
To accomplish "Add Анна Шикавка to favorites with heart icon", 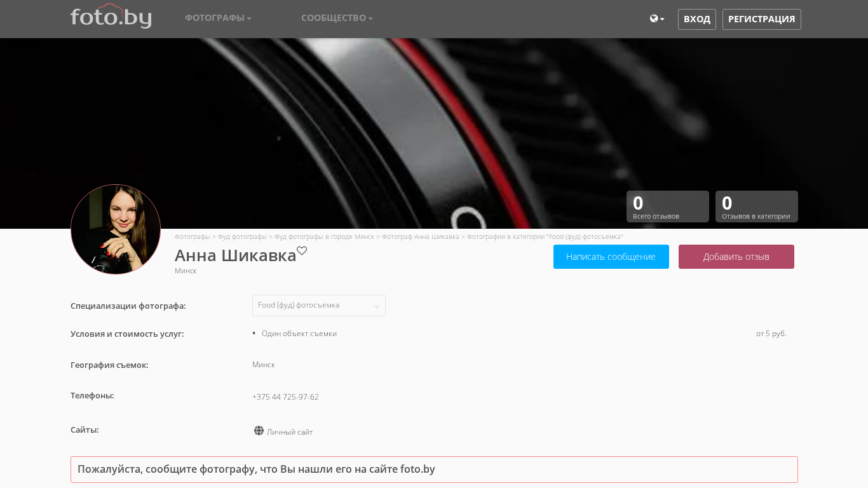I will point(302,251).
